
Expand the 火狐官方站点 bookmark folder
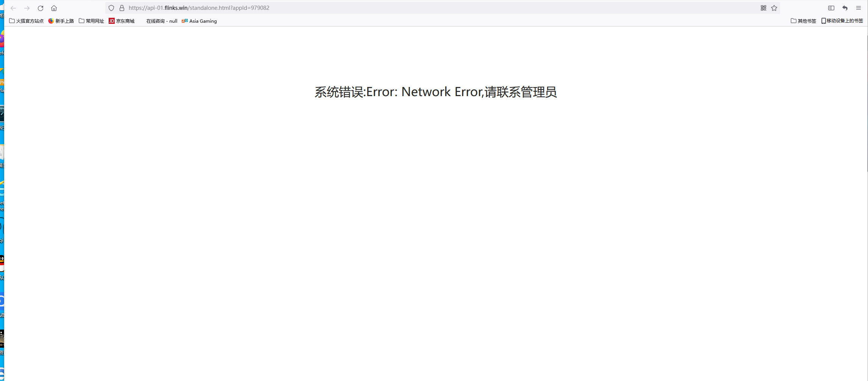(26, 21)
